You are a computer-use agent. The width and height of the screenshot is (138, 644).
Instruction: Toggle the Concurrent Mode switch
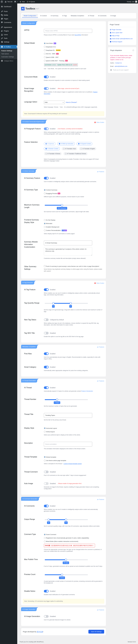click(x=46, y=77)
